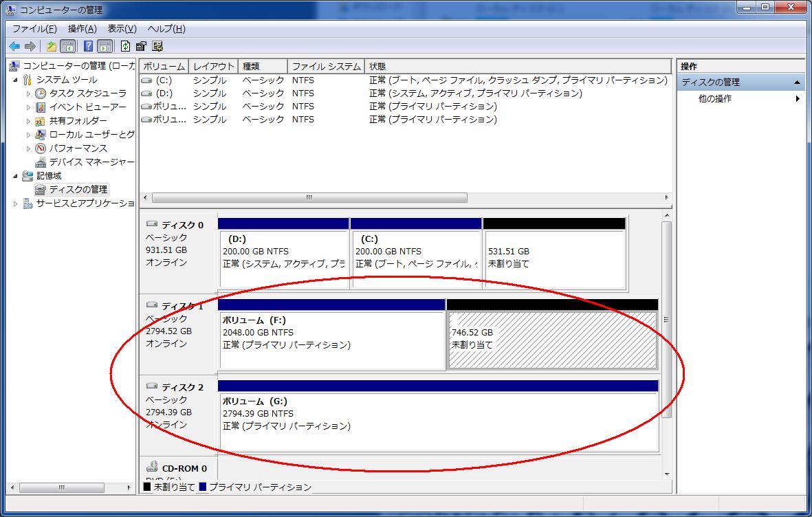Click the ディスク 2 disk label
This screenshot has width=812, height=517.
coord(182,388)
